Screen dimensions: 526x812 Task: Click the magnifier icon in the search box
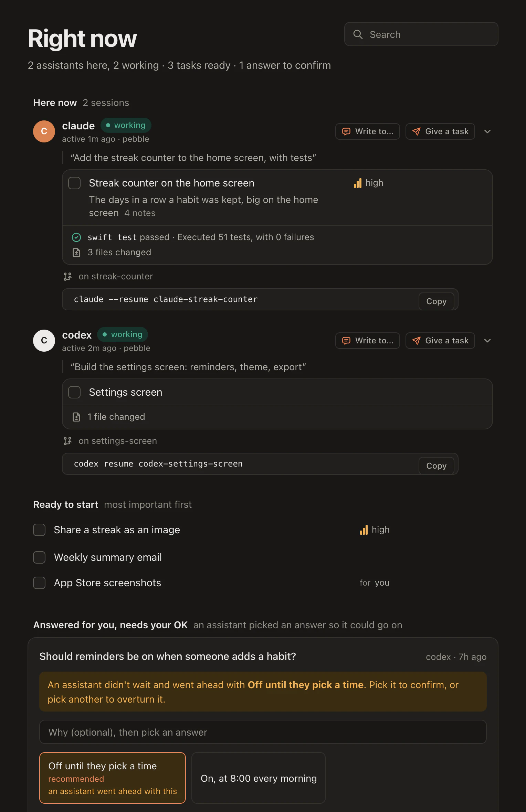pyautogui.click(x=358, y=34)
